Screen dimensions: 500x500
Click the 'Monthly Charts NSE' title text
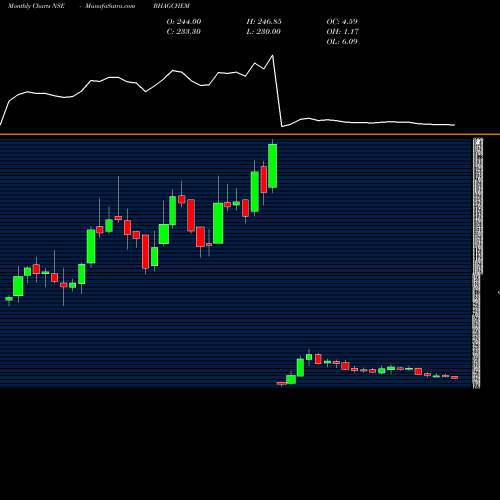pos(36,6)
